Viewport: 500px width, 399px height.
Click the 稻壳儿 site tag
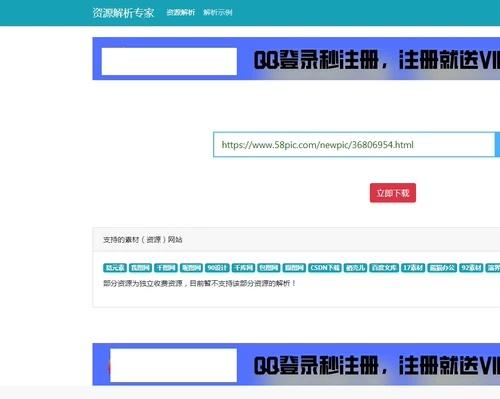[x=355, y=268]
